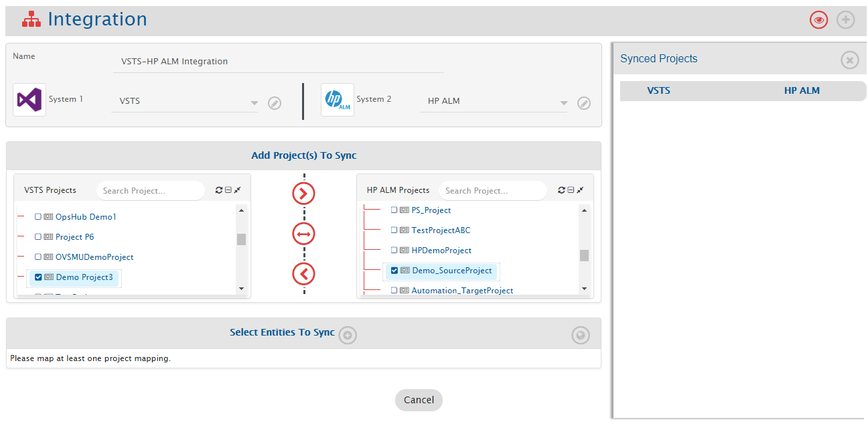Screen dimensions: 868x424
Task: Edit System 2 HP ALM pencil icon
Action: pos(584,103)
